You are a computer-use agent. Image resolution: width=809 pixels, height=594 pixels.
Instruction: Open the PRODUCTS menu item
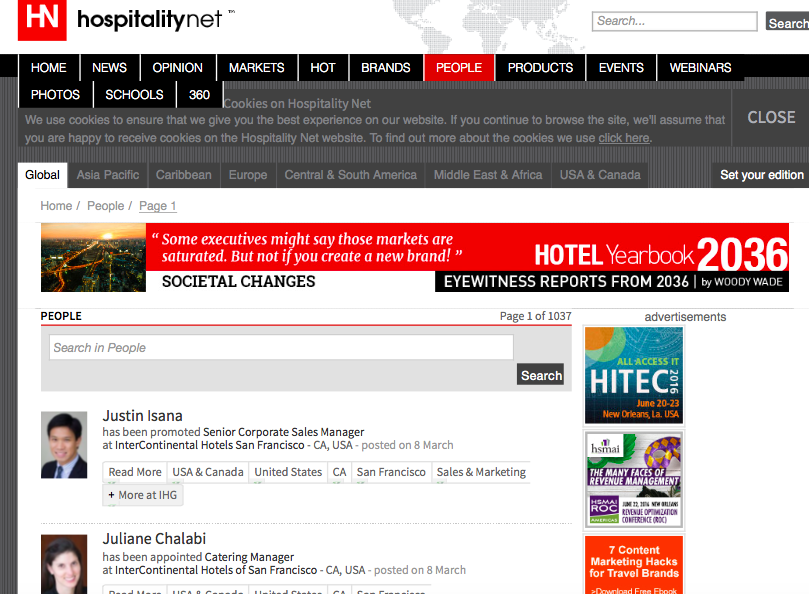pos(540,68)
